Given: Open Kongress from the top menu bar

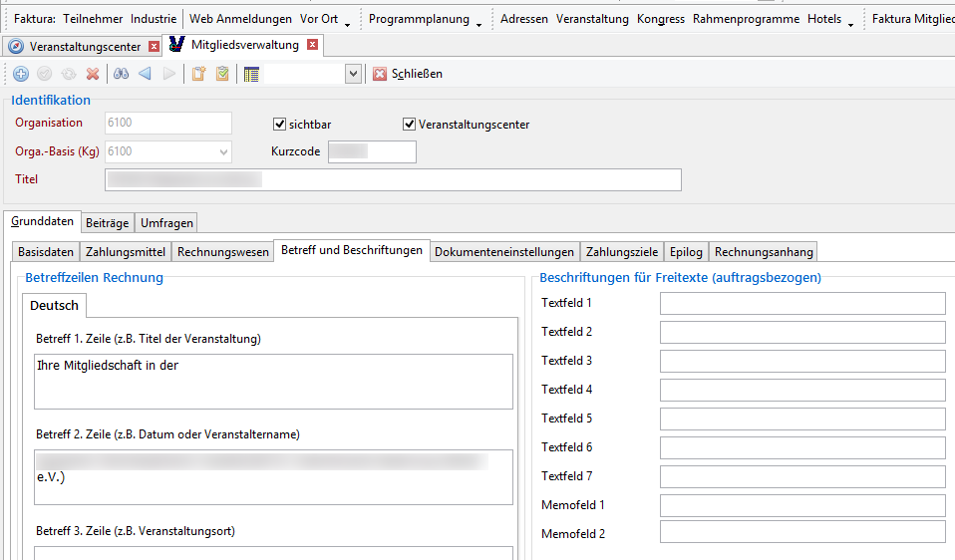Looking at the screenshot, I should point(660,19).
